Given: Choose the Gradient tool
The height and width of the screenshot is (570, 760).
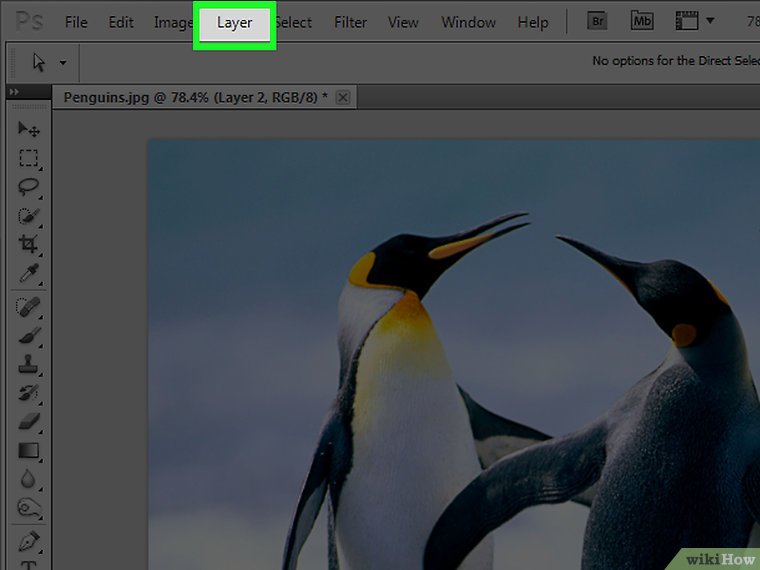Looking at the screenshot, I should point(28,451).
